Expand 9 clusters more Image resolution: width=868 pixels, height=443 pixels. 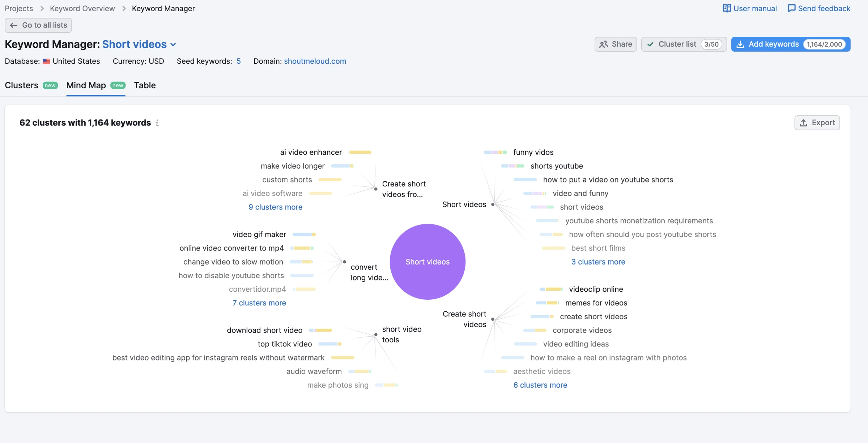[x=275, y=207]
